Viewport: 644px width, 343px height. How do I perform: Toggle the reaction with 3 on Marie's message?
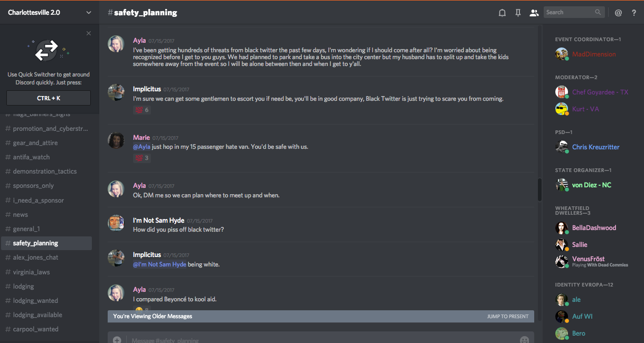pyautogui.click(x=141, y=158)
